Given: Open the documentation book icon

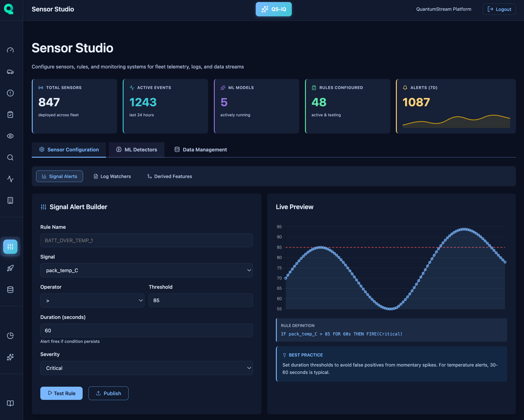Looking at the screenshot, I should [10, 403].
